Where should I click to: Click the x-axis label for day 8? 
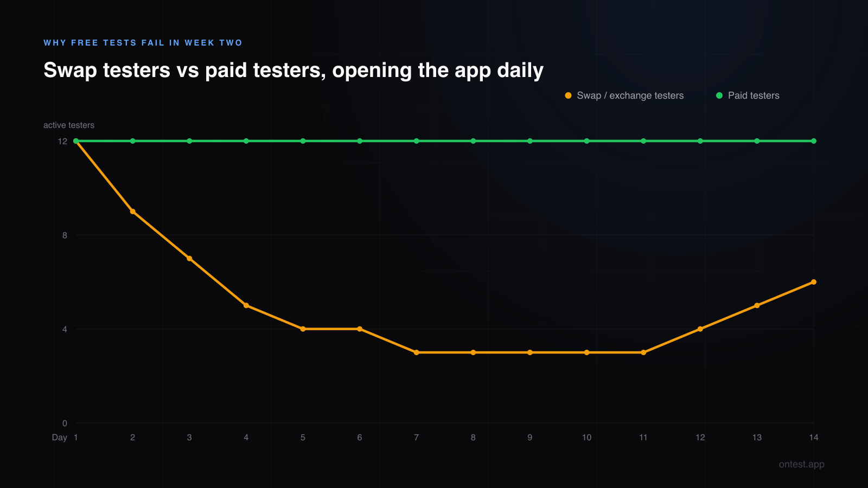tap(473, 438)
